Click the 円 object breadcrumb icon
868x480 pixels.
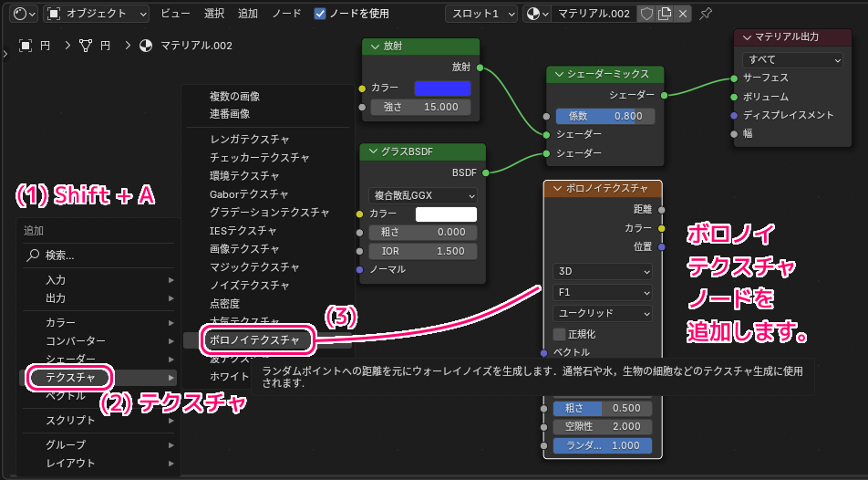26,46
